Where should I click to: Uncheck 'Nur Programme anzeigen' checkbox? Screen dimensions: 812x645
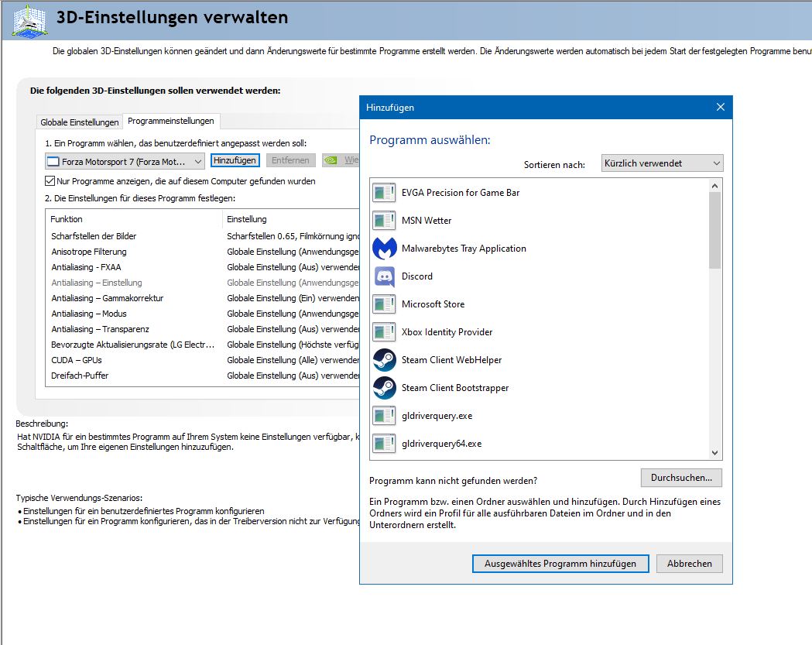tap(50, 181)
